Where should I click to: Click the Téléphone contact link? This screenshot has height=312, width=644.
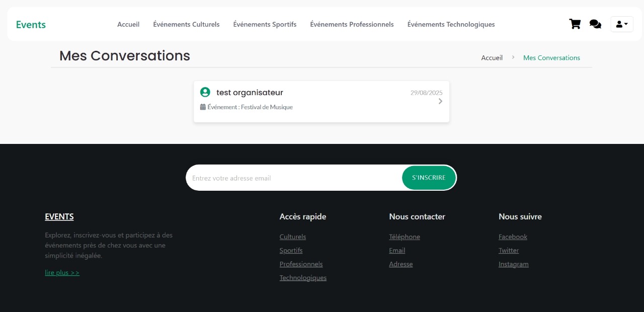(405, 237)
